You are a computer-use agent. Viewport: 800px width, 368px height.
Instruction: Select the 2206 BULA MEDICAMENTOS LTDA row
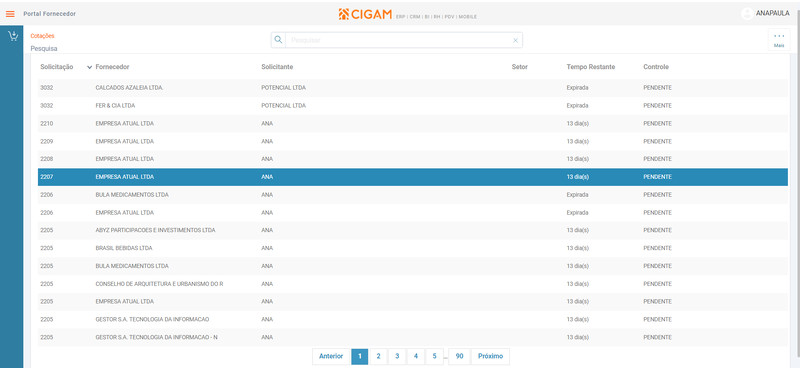pos(413,195)
